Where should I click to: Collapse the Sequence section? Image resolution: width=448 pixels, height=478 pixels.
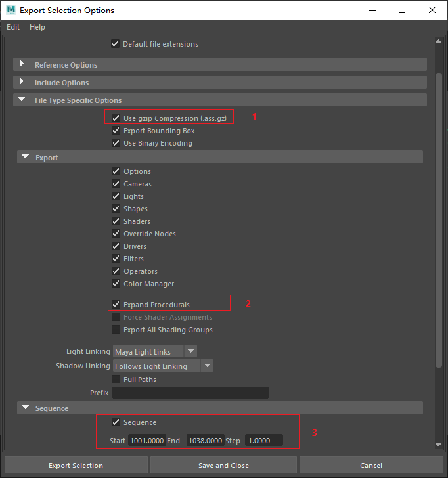[26, 408]
